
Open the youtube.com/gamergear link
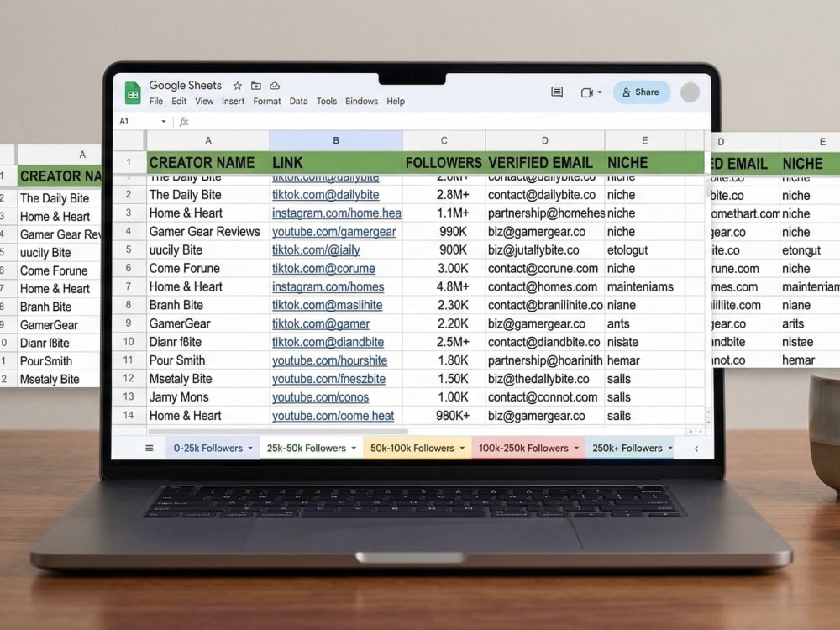click(x=333, y=232)
